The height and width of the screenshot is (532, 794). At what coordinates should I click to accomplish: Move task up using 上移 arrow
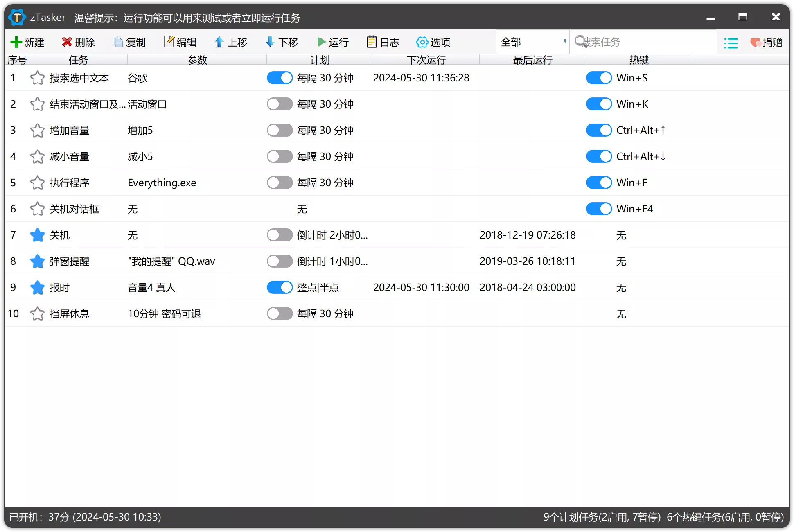tap(231, 42)
